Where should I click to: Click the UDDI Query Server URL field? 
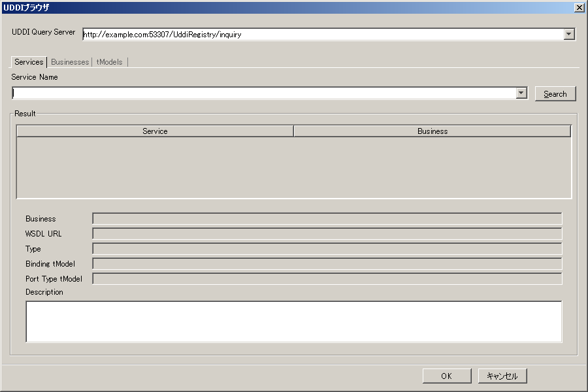323,35
